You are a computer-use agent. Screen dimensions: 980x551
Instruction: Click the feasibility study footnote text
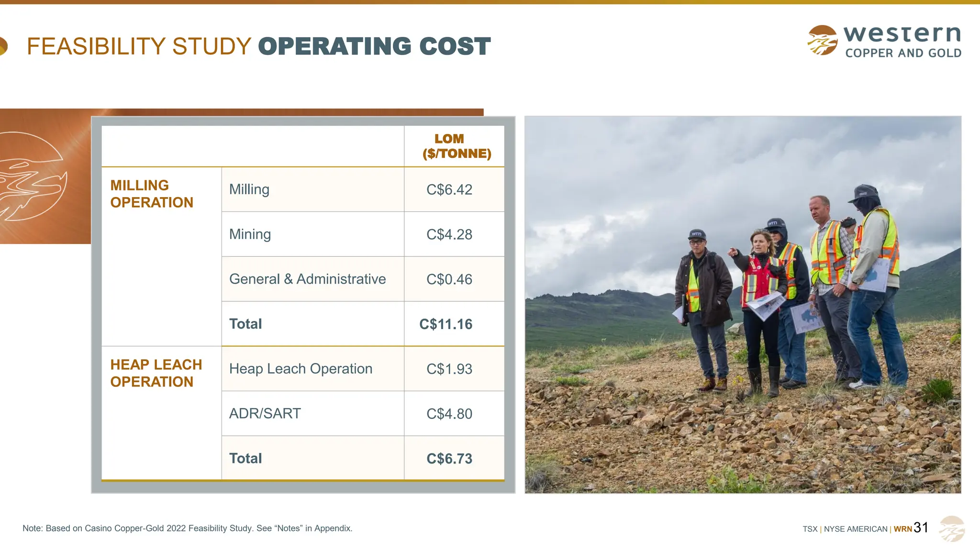tap(187, 529)
